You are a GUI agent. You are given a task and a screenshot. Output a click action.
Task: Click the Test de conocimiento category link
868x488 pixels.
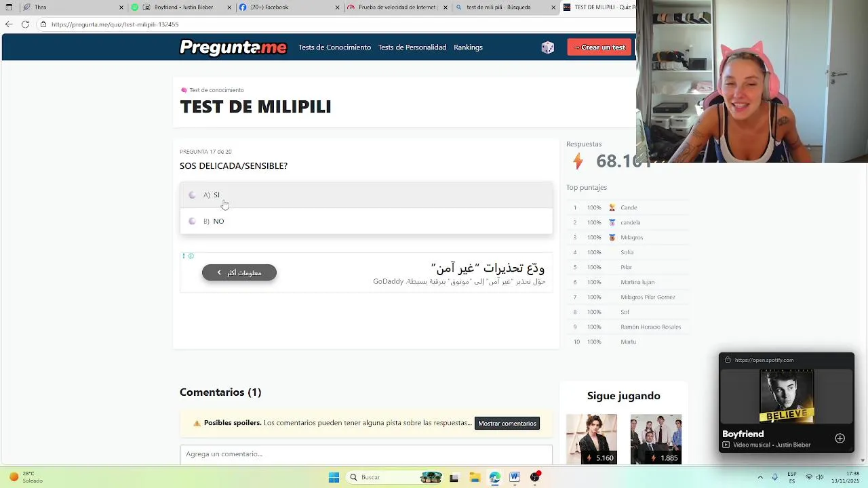click(x=216, y=90)
